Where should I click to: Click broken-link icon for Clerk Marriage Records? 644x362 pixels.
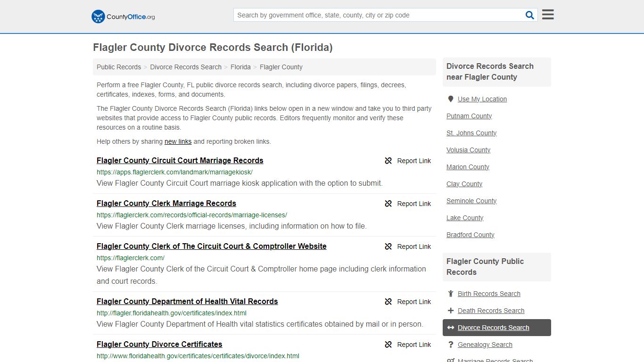click(x=388, y=204)
